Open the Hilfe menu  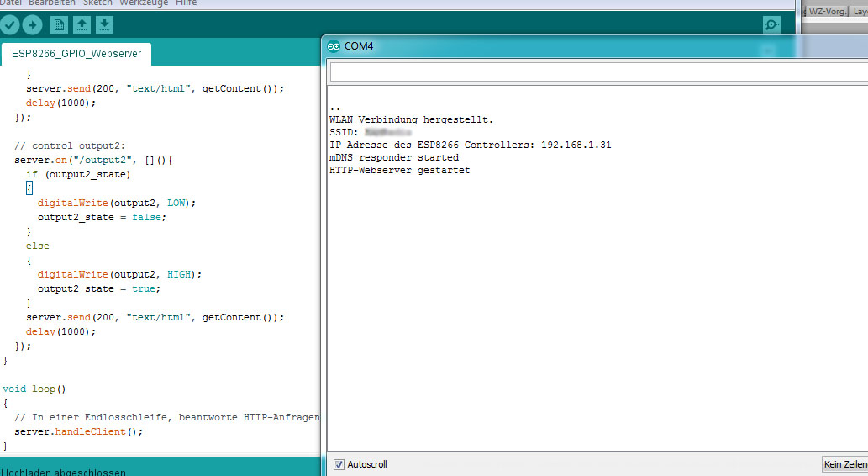[186, 3]
